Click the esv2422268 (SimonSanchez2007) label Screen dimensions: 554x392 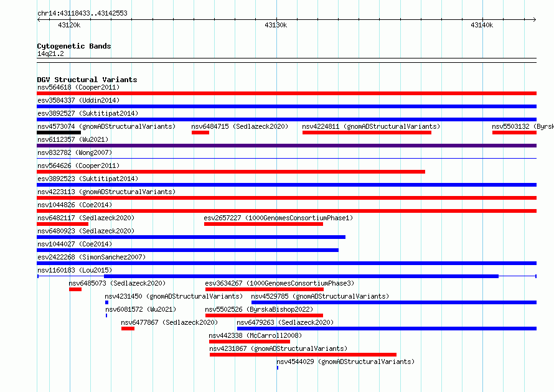[92, 257]
